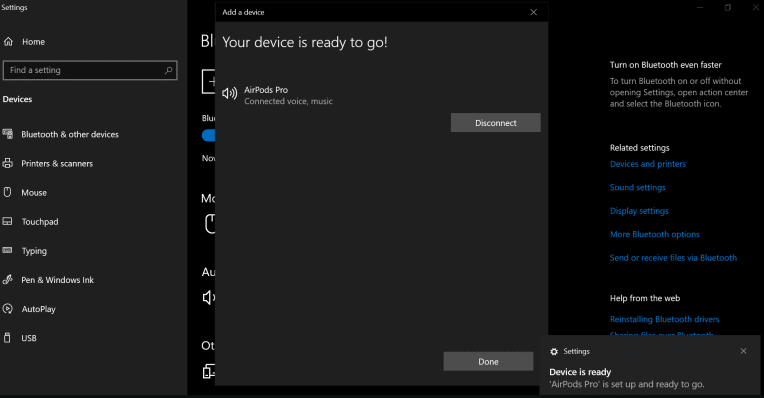Screen dimensions: 764x398
Task: Click the Printers & scanners icon
Action: pos(7,163)
